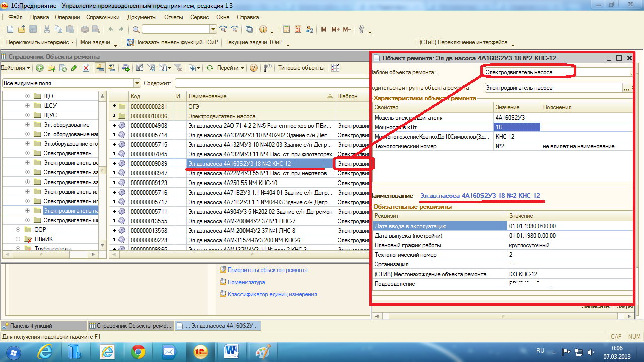The width and height of the screenshot is (644, 362).
Task: Expand the ПВиИК tree folder
Action: click(19, 239)
